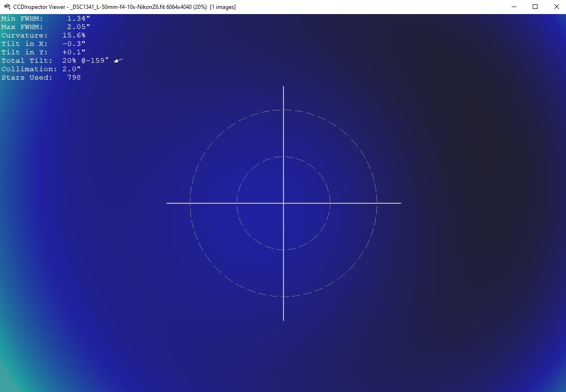
Task: Click the top of the inner dashed circle
Action: pos(283,157)
